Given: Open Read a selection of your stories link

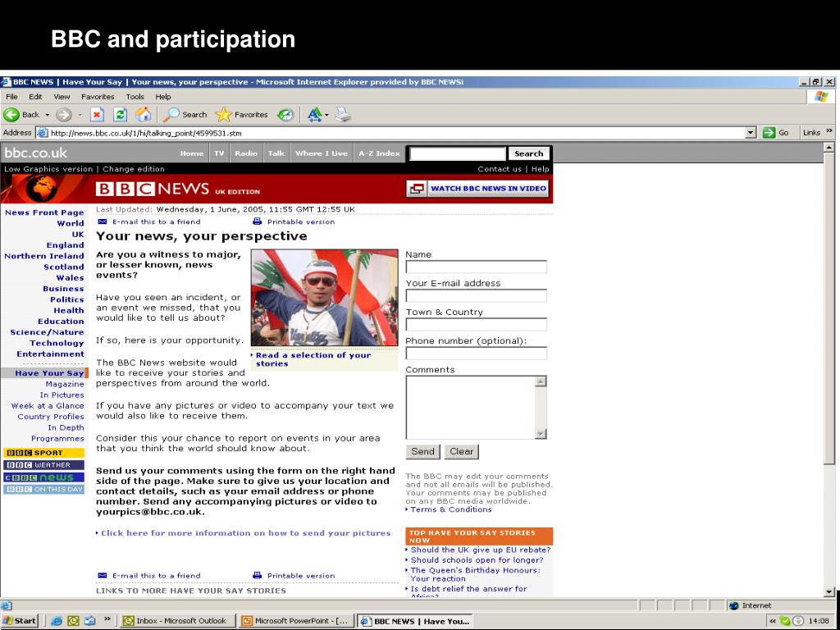Looking at the screenshot, I should coord(313,359).
